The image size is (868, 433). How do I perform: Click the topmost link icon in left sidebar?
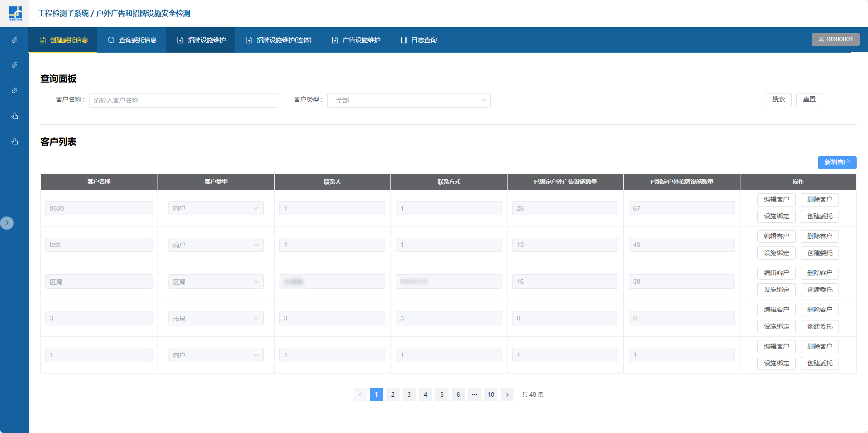point(15,40)
